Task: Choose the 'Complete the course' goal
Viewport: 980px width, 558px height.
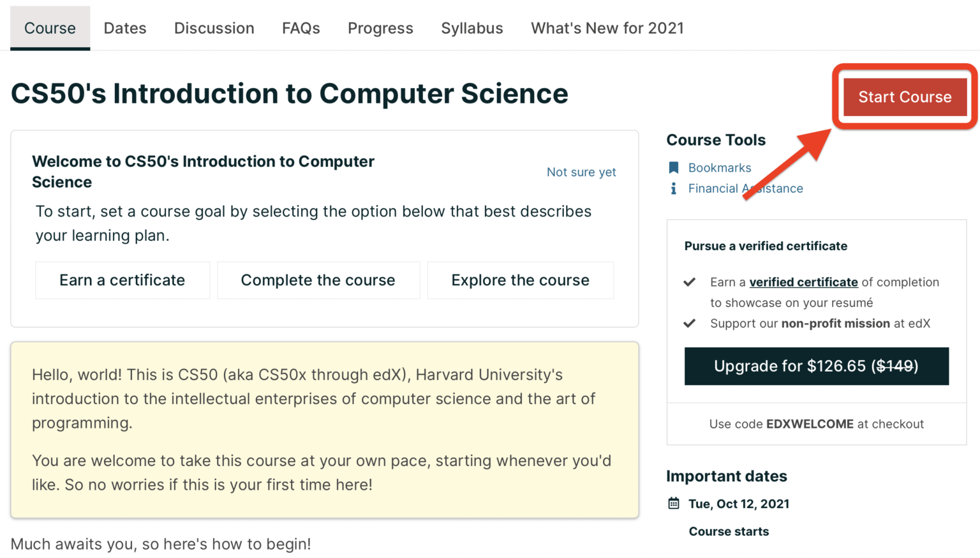Action: pos(318,280)
